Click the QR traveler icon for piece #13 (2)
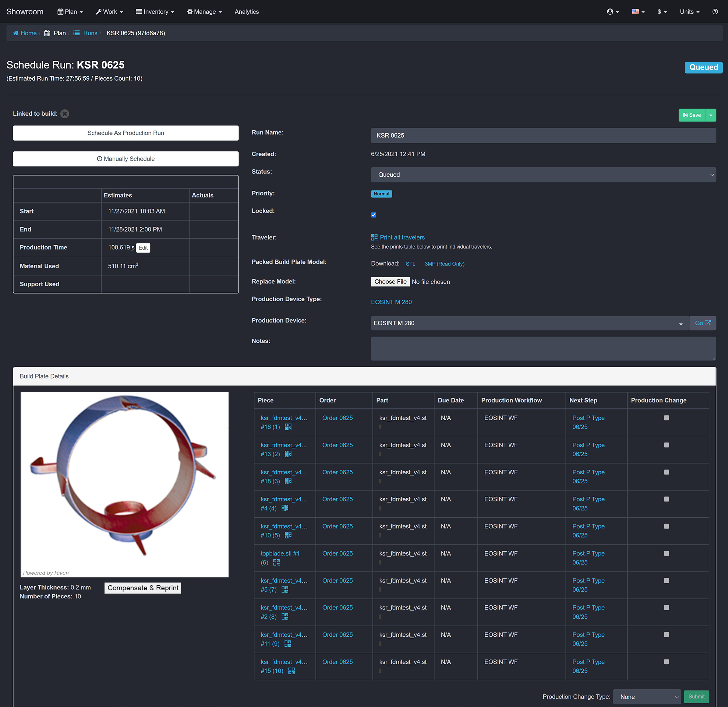 click(288, 454)
